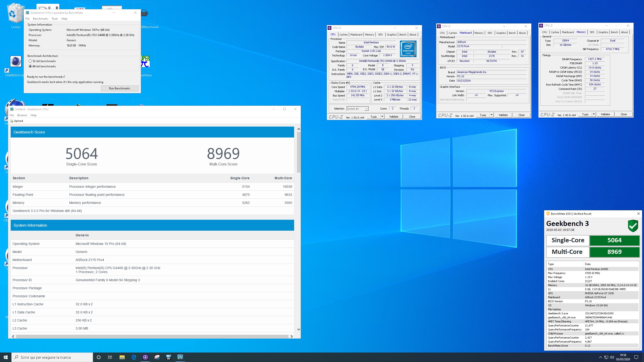The image size is (644, 362).
Task: Expand Tools dropdown arrow in CPU tab CPU-Z
Action: pos(382,117)
